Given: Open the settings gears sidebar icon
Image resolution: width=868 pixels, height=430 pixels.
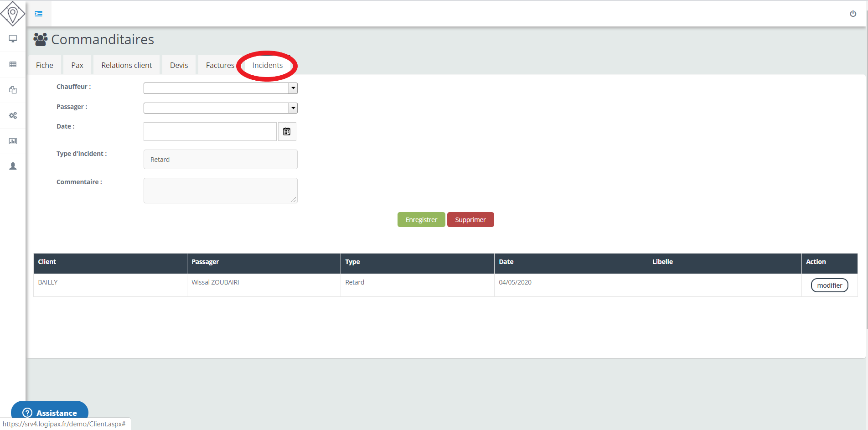Looking at the screenshot, I should point(13,115).
